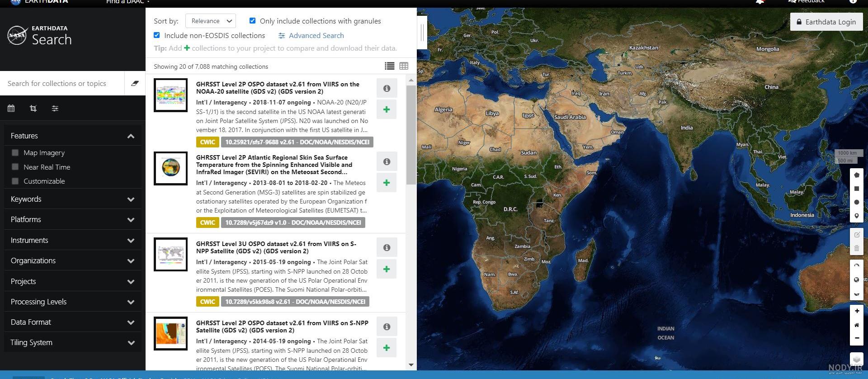View details for GHRSST NOAA-20 dataset
868x379 pixels.
(x=387, y=88)
